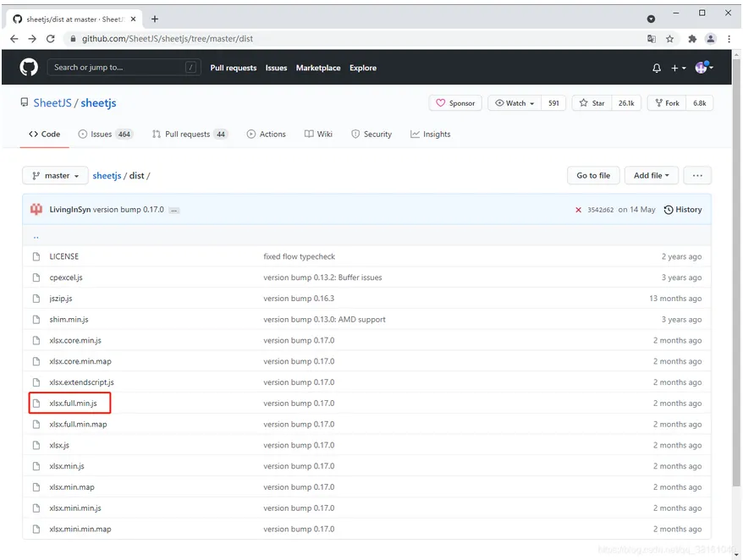Image resolution: width=743 pixels, height=560 pixels.
Task: Open the 'fixed flow typecheck' commit message
Action: [299, 256]
